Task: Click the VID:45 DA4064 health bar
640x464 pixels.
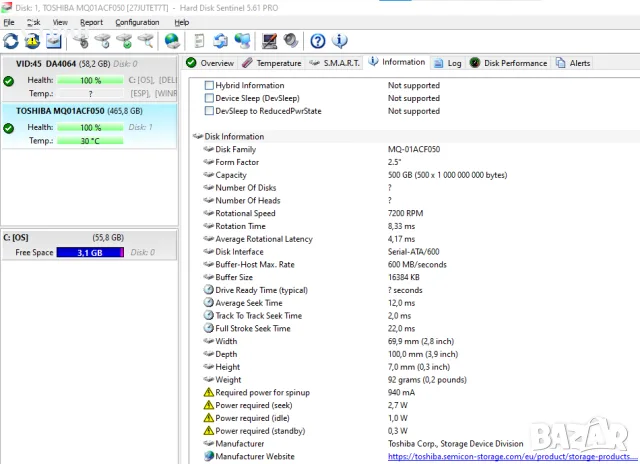Action: 90,80
